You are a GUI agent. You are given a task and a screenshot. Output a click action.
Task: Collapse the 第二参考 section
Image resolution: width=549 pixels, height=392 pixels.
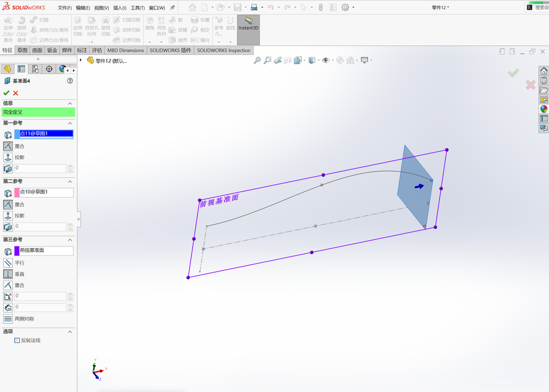(x=70, y=182)
